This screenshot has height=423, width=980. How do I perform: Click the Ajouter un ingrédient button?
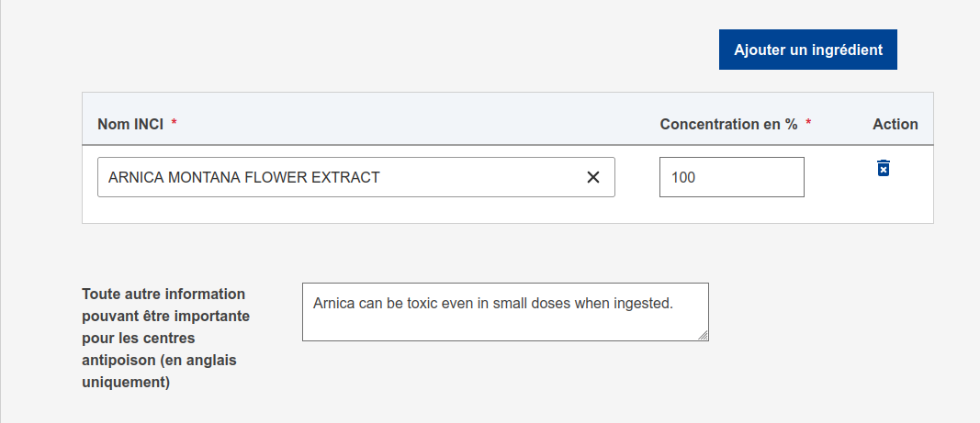[x=807, y=50]
